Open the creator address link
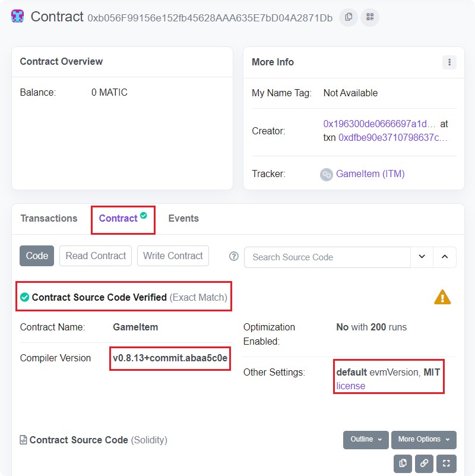This screenshot has height=476, width=475. coord(379,124)
